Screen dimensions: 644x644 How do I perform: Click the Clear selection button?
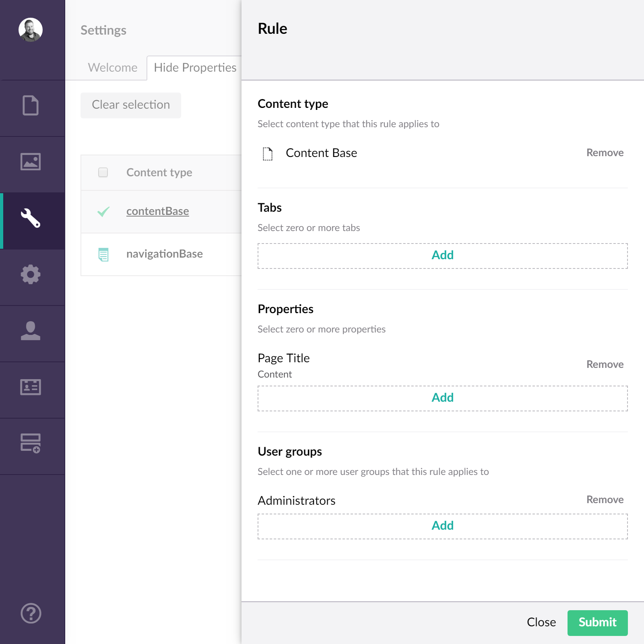point(131,105)
